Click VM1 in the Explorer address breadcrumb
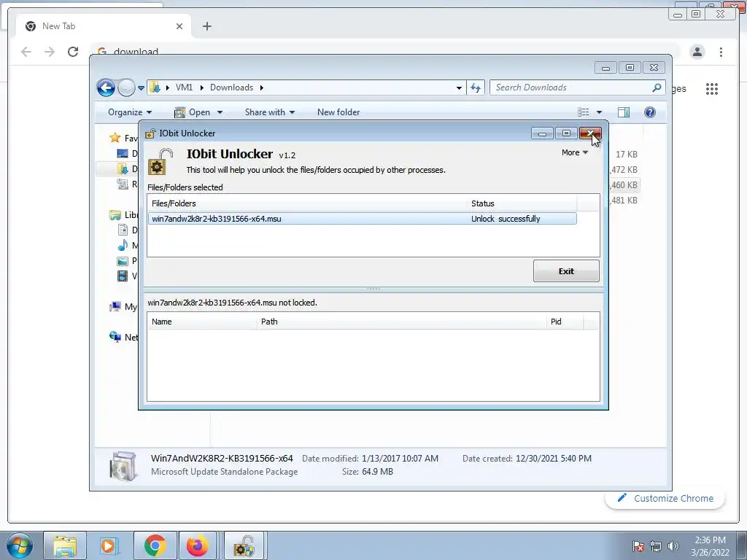The image size is (747, 560). click(184, 87)
